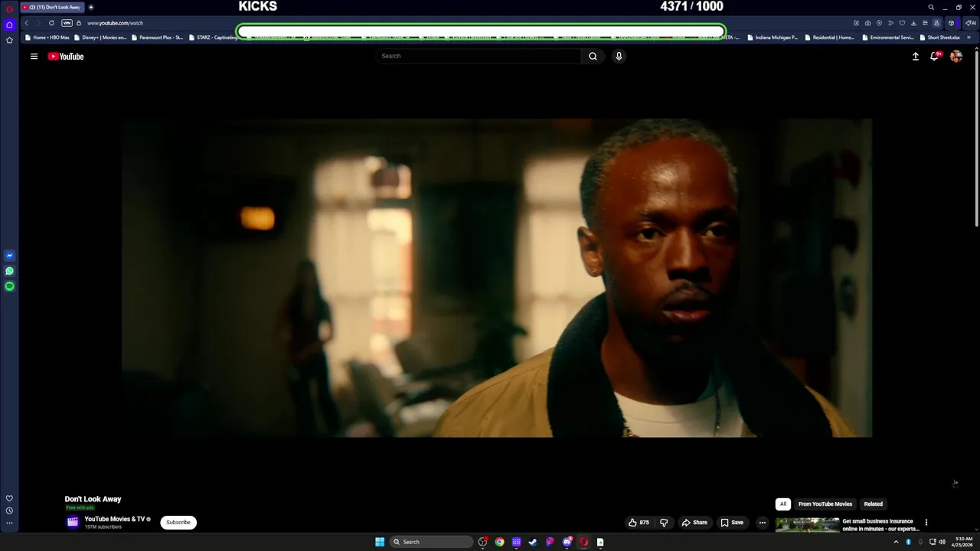Open the Home • HBO Max bookmark

(x=47, y=37)
